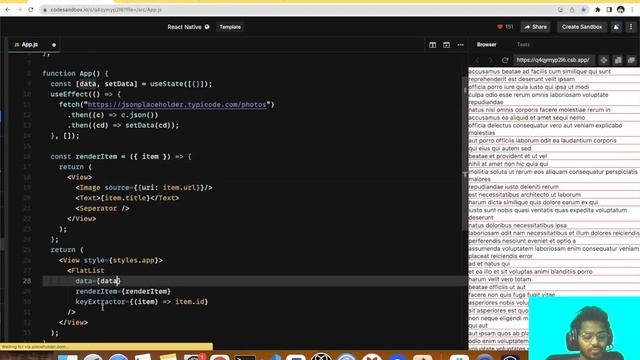Go forward using Chrome's forward arrow
This screenshot has width=640, height=360.
click(19, 9)
